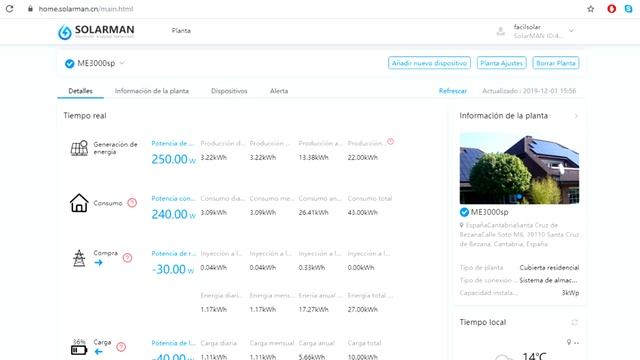Open the plant house photo
The image size is (640, 360).
pyautogui.click(x=519, y=168)
